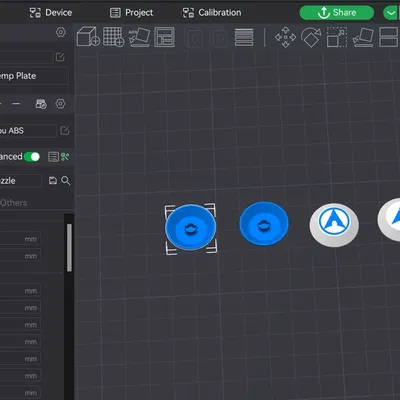Screen dimensions: 400x400
Task: Select the Move tool
Action: pyautogui.click(x=285, y=37)
